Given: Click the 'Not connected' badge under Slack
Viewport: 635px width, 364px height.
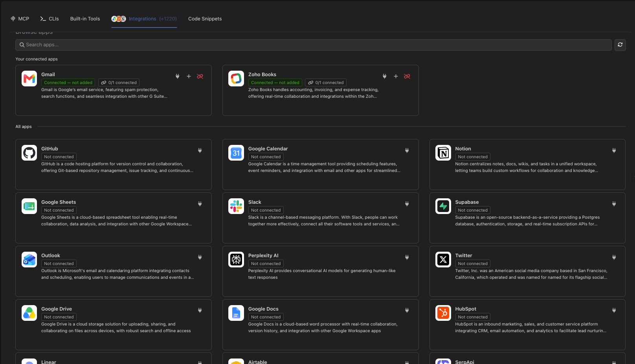Looking at the screenshot, I should pyautogui.click(x=266, y=210).
